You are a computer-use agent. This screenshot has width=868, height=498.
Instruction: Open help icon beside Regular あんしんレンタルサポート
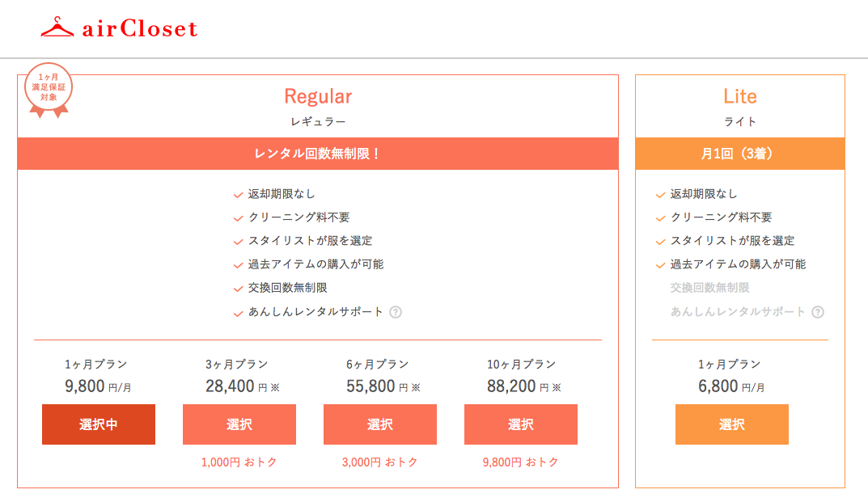tap(396, 312)
